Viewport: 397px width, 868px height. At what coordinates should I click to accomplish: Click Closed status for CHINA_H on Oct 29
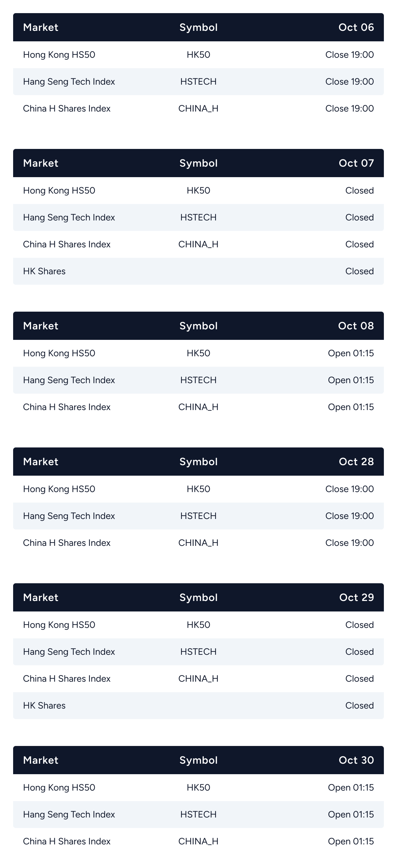[359, 679]
